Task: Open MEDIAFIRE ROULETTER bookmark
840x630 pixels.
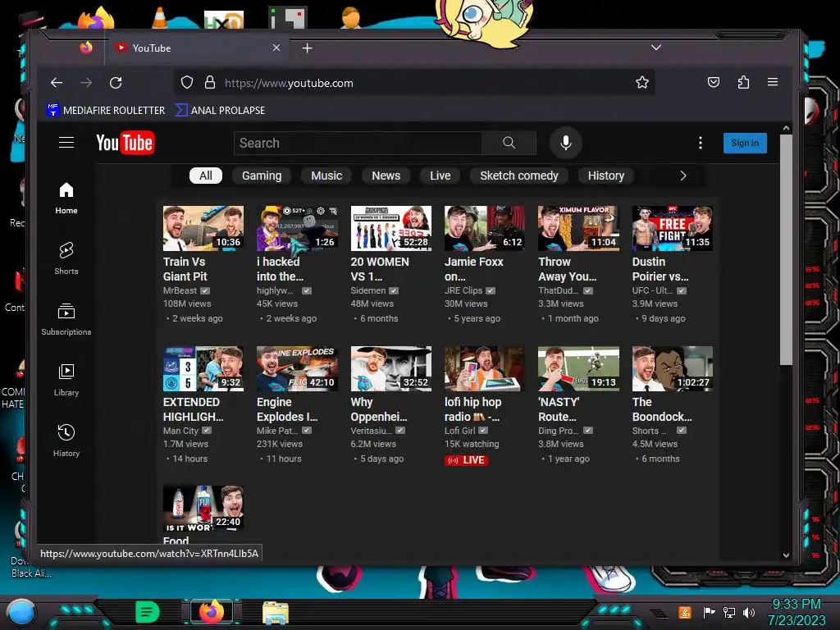Action: tap(106, 111)
